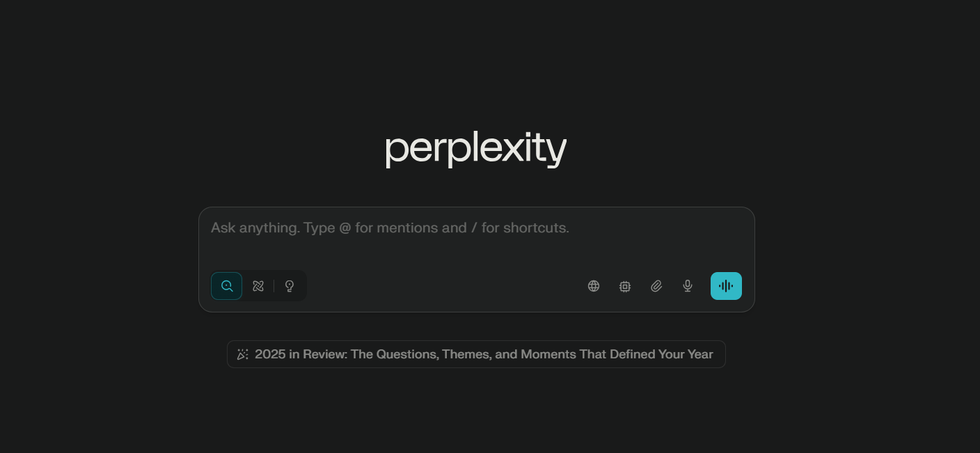
Task: Enable Labs mode in the mode switcher
Action: (290, 286)
